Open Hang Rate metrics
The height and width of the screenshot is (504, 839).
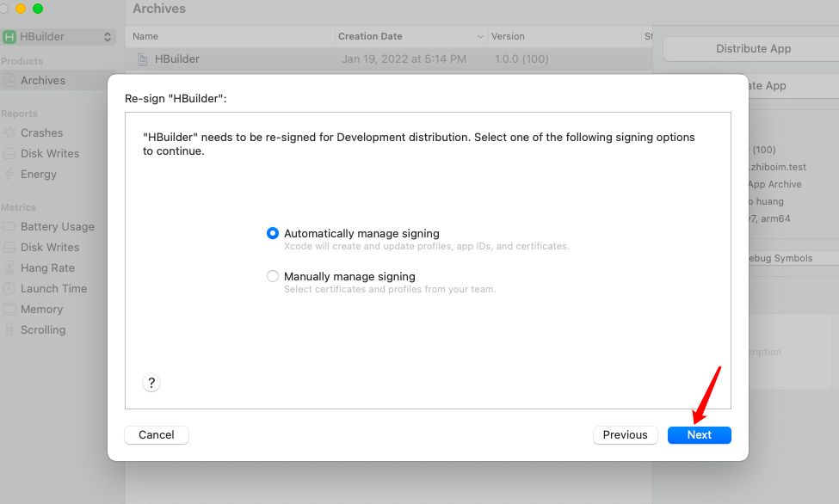coord(47,268)
